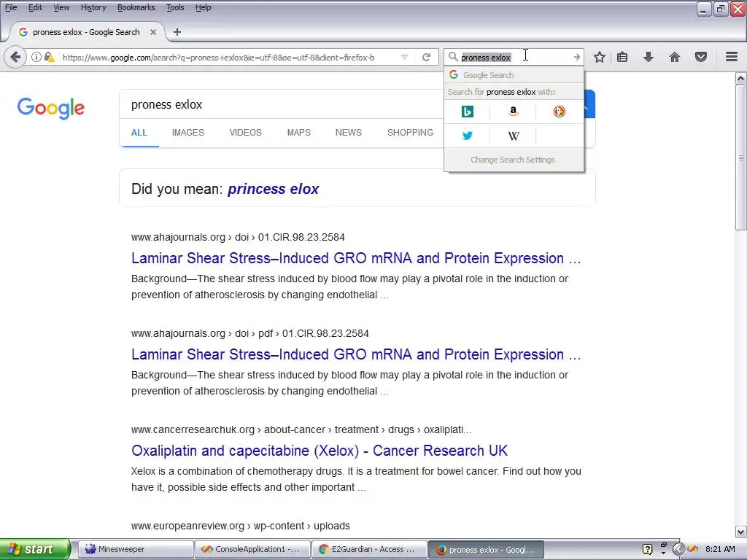This screenshot has height=560, width=747.
Task: Save to Pocket icon
Action: (701, 57)
